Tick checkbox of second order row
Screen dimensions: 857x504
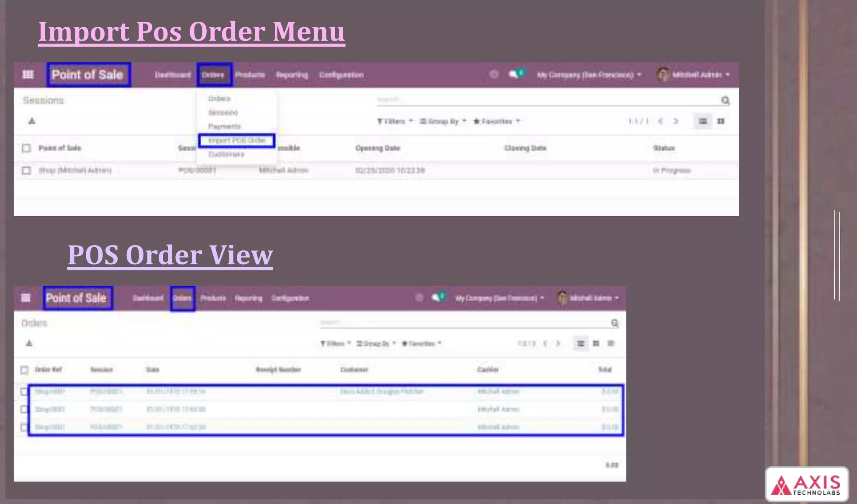click(24, 409)
